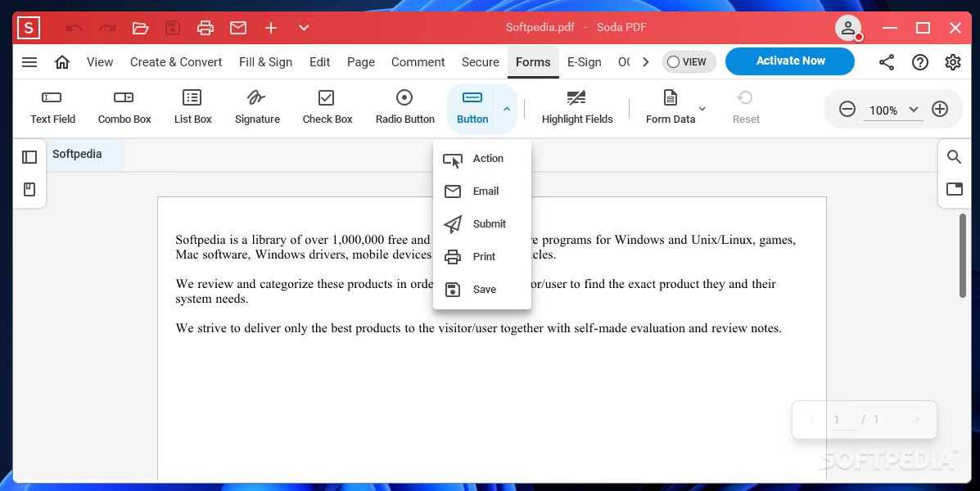Switch to the Edit tab
Image resolution: width=980 pixels, height=491 pixels.
coord(319,62)
